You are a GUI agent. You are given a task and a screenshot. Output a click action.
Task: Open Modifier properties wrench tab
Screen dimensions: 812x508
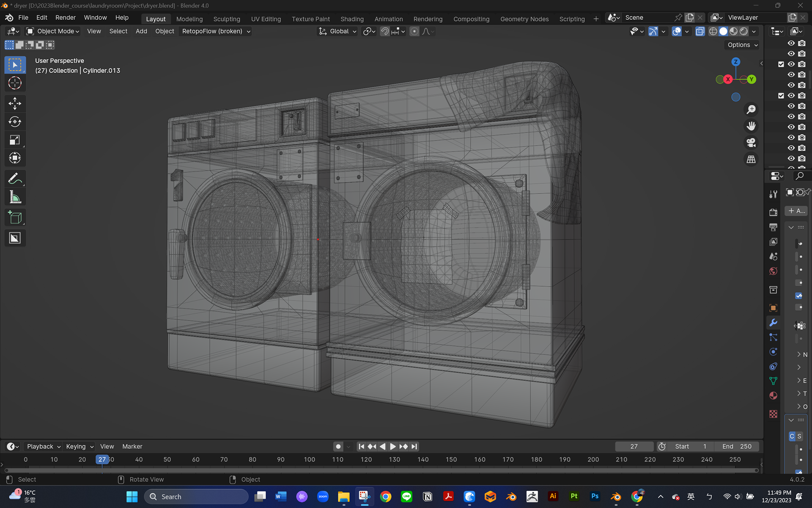point(773,323)
